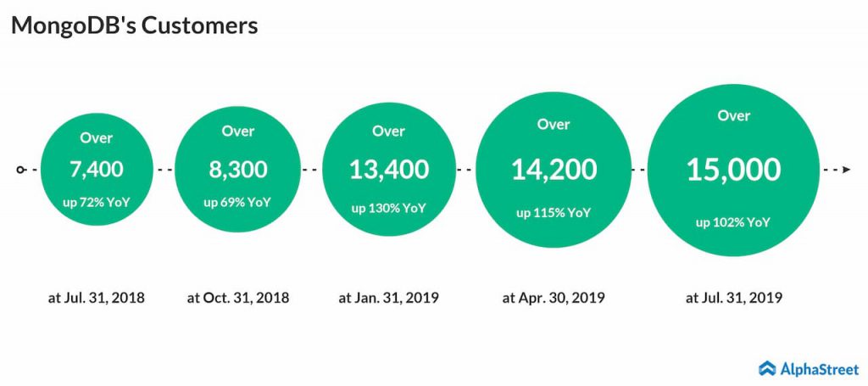Screen dimensions: 868x386
Task: Click the 'up 115% YoY' growth text
Action: 554,213
